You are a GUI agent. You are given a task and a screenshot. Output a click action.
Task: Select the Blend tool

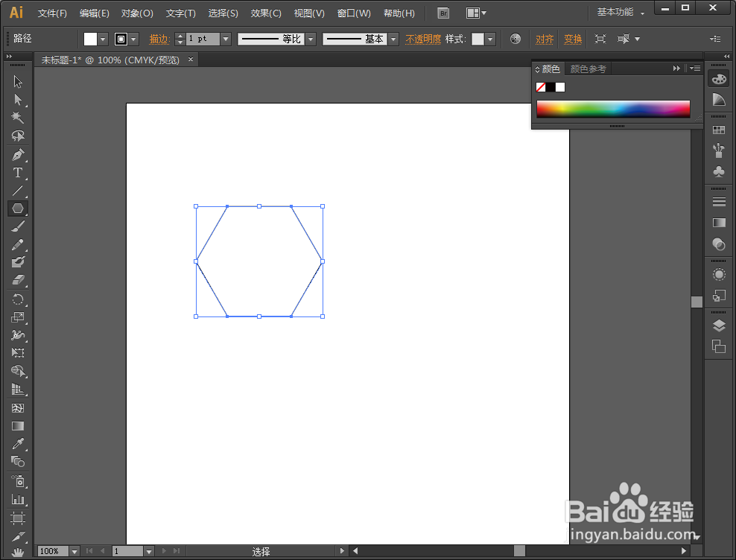[18, 462]
